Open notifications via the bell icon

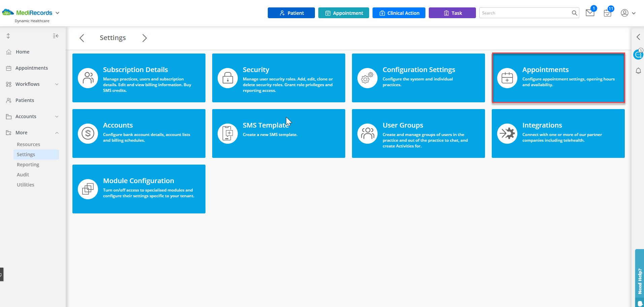click(639, 71)
